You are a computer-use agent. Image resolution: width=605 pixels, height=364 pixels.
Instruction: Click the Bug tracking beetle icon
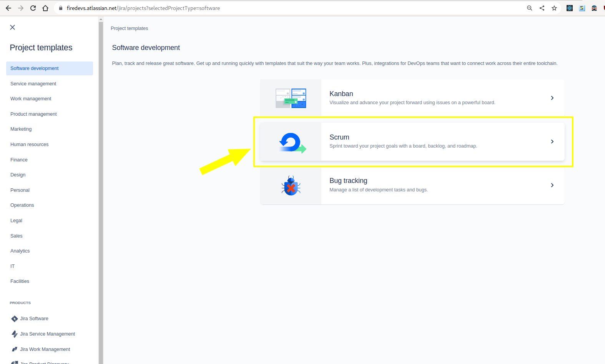(x=291, y=186)
